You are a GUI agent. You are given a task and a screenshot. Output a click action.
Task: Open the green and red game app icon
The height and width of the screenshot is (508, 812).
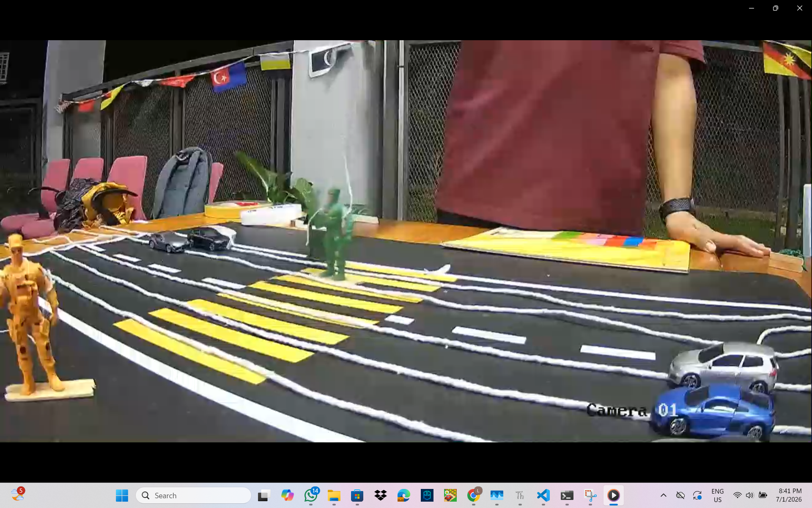450,495
